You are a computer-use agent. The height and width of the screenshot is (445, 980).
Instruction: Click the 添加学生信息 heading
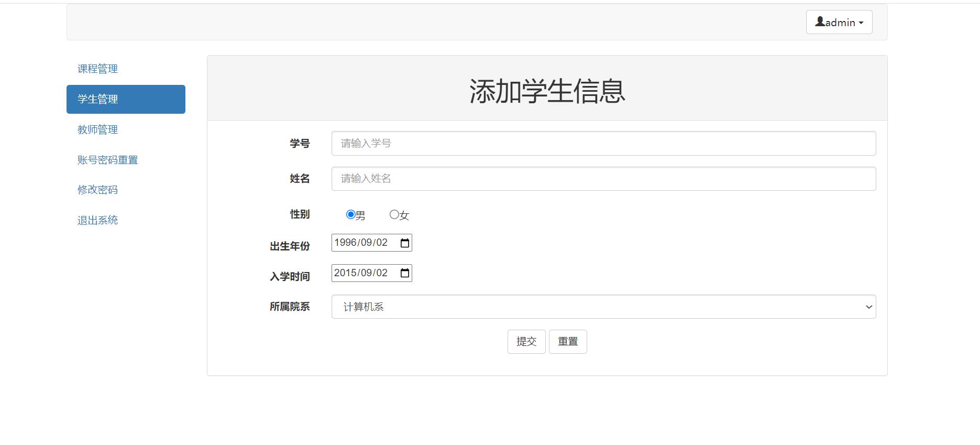point(547,91)
